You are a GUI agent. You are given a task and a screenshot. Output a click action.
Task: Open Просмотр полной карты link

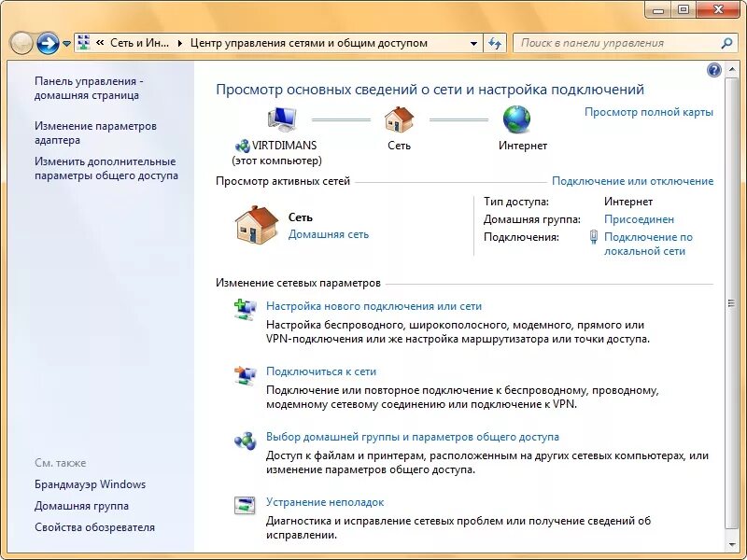pos(648,110)
